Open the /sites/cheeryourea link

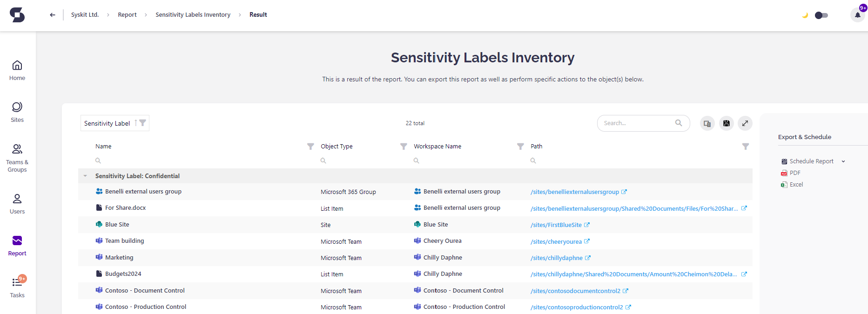click(556, 241)
